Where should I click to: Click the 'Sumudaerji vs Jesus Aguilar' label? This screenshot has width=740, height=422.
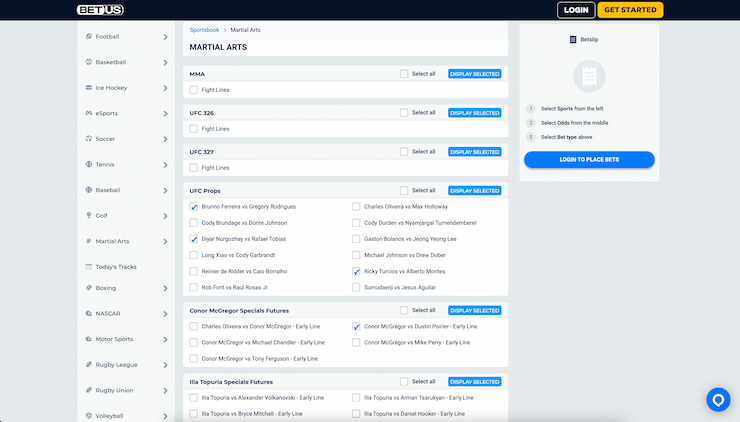pos(400,287)
